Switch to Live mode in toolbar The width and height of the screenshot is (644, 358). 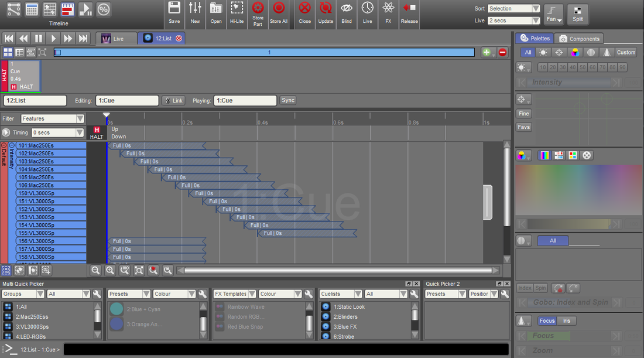[368, 13]
